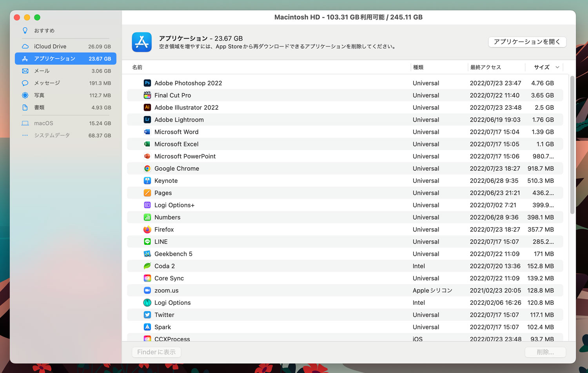
Task: Sort by the 名前 column header
Action: [137, 67]
